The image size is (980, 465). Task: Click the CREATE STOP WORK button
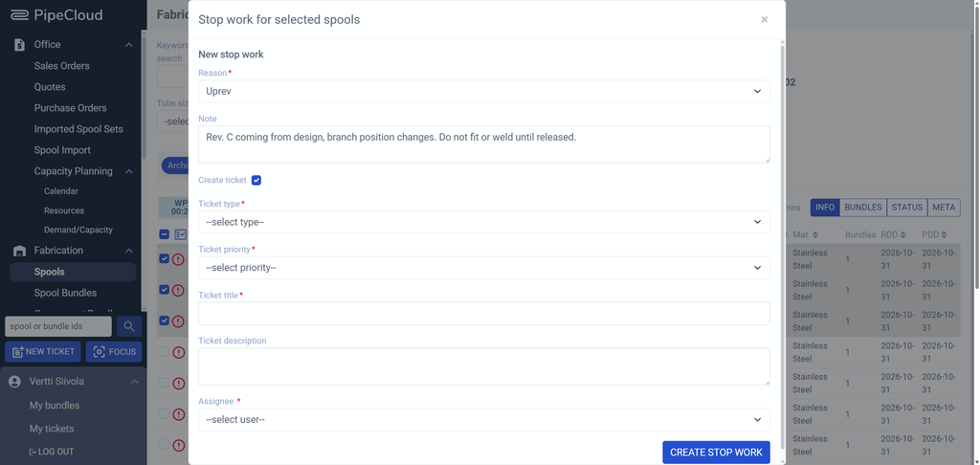(x=716, y=453)
